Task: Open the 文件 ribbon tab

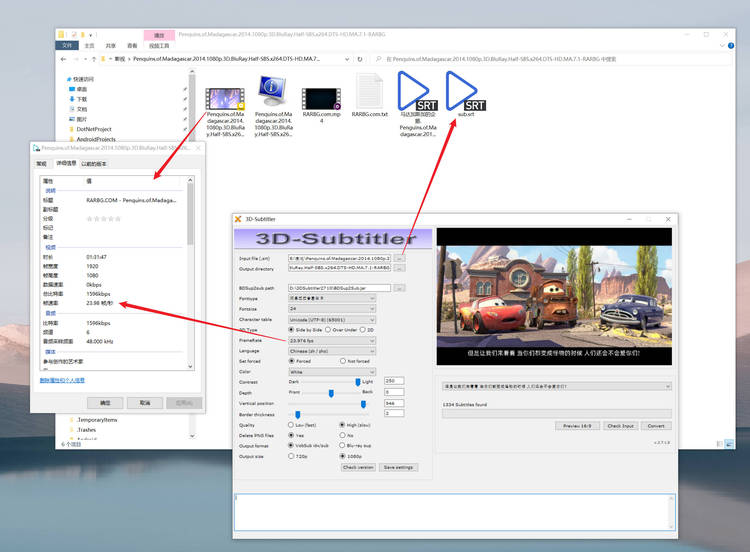Action: (x=66, y=45)
